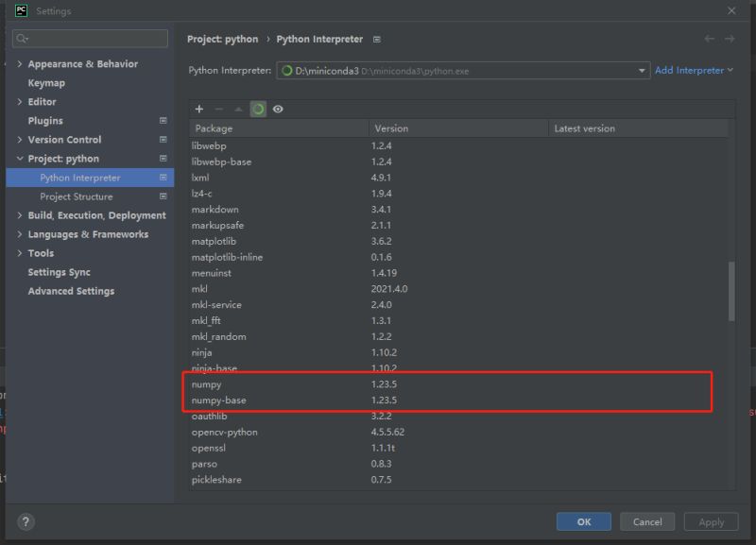Open Keymap settings
The width and height of the screenshot is (756, 545).
point(46,83)
